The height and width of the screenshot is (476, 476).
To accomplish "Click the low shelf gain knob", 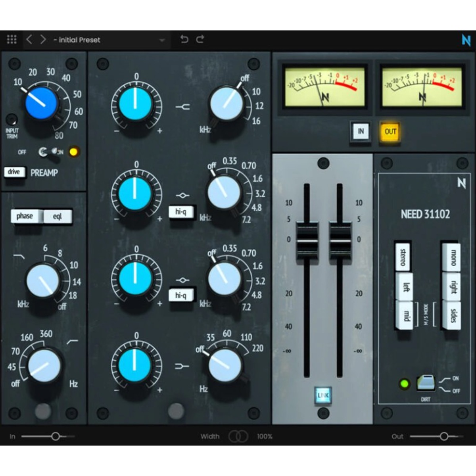I will 135,365.
